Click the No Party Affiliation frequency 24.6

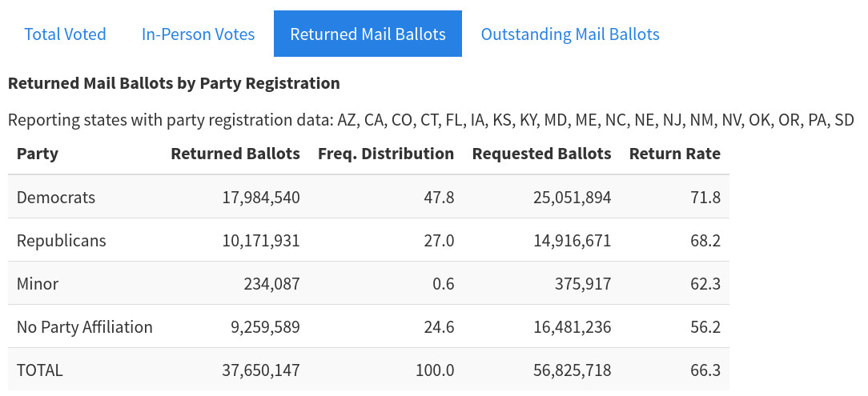point(440,326)
